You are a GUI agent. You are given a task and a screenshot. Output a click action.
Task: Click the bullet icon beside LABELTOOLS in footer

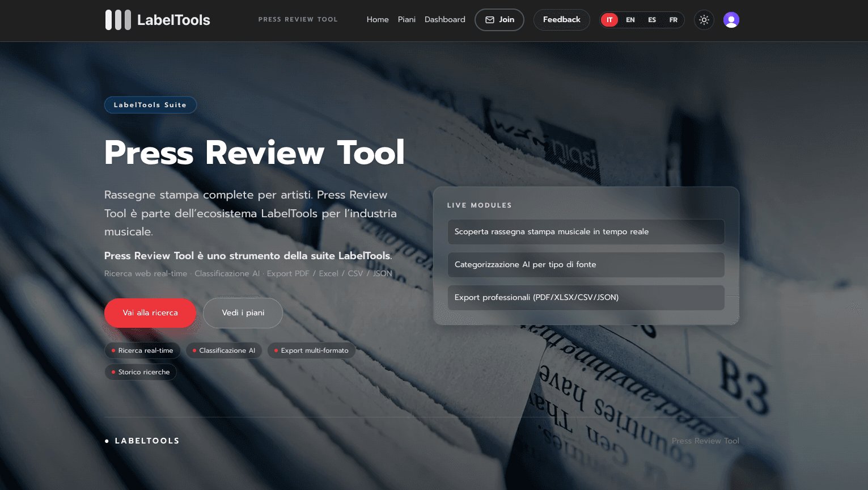pos(107,441)
